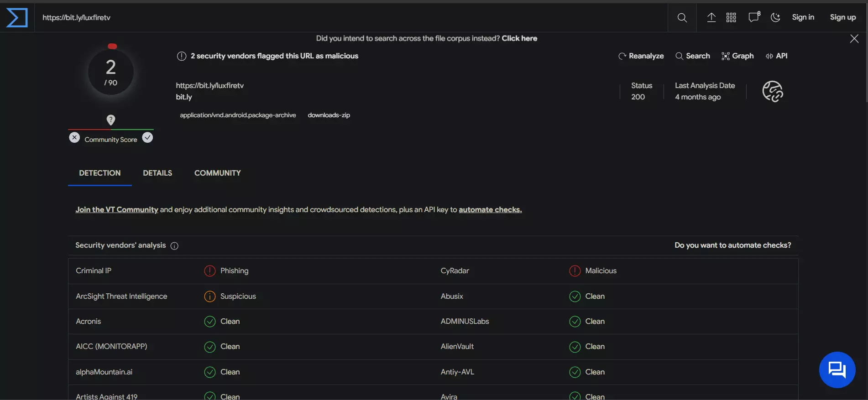Click the VirusTotal sigma logo
This screenshot has width=868, height=400.
[17, 18]
